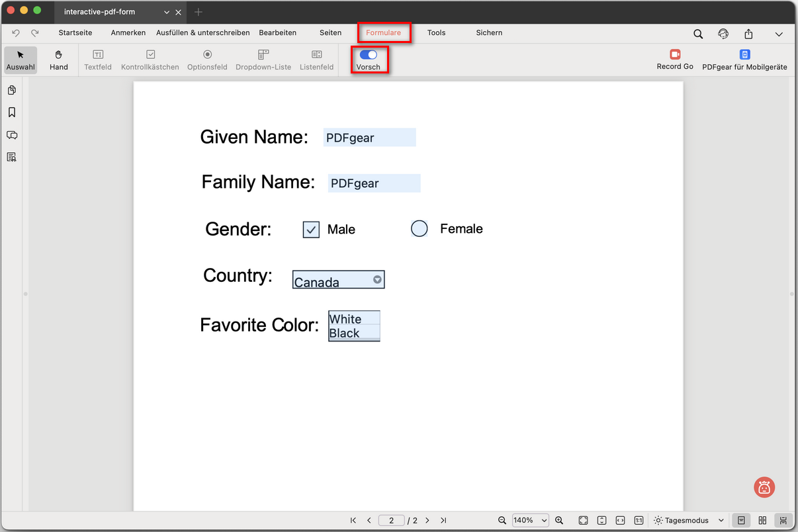The height and width of the screenshot is (532, 798).
Task: Open the 140% zoom level dropdown
Action: [x=530, y=521]
